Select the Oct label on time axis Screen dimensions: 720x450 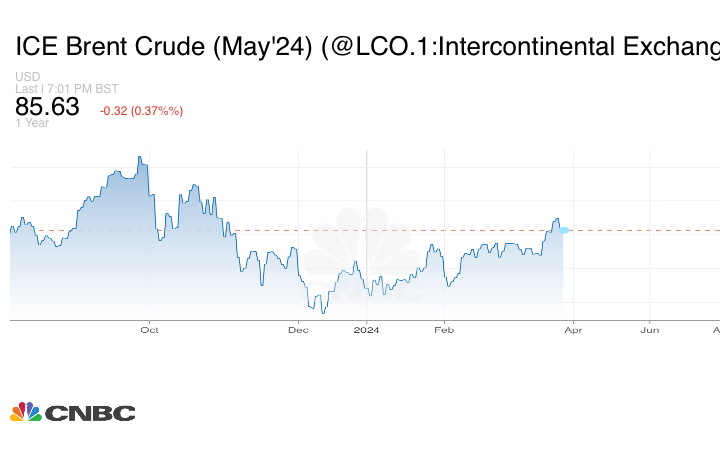pos(149,329)
